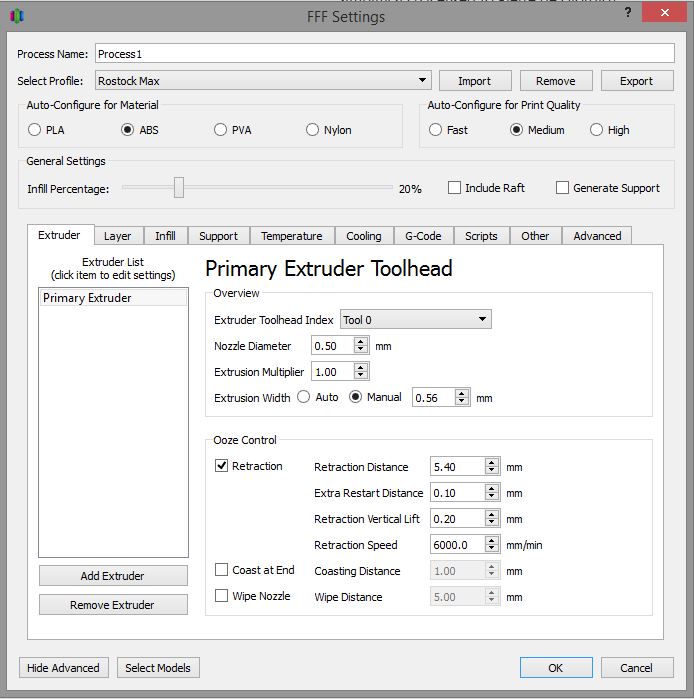
Task: Switch to the Temperature tab
Action: tap(291, 236)
